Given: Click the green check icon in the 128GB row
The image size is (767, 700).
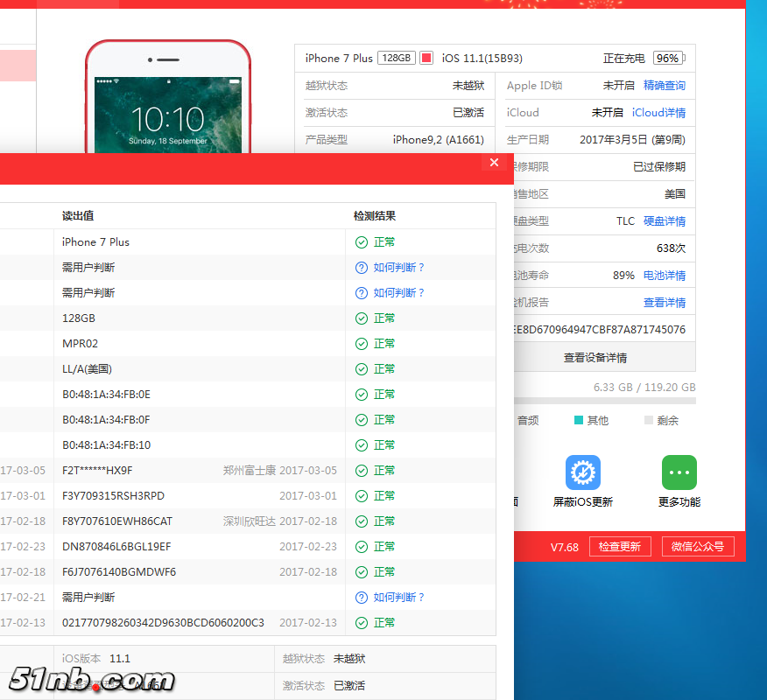Looking at the screenshot, I should point(361,318).
